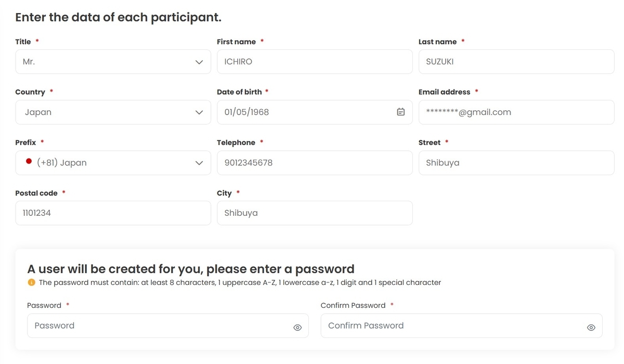Viewport: 624px width, 364px height.
Task: Show password using the Password field's eye icon
Action: [x=297, y=328]
